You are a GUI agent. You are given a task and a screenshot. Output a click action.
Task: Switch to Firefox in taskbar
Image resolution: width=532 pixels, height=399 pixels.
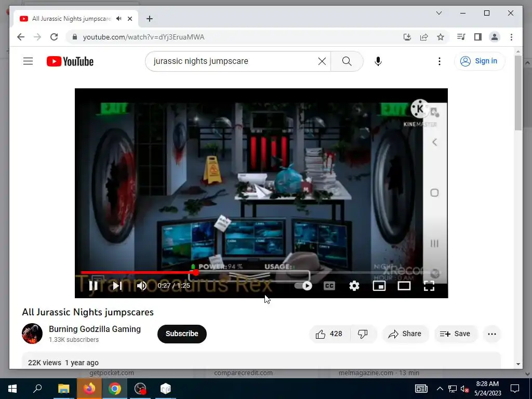(89, 389)
